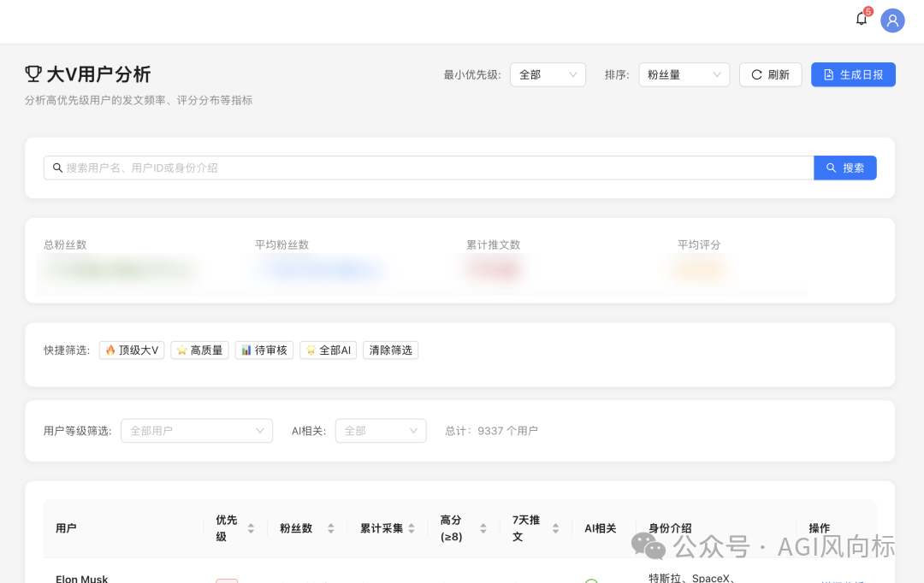
Task: Open the 最小优先级 dropdown
Action: pos(548,74)
